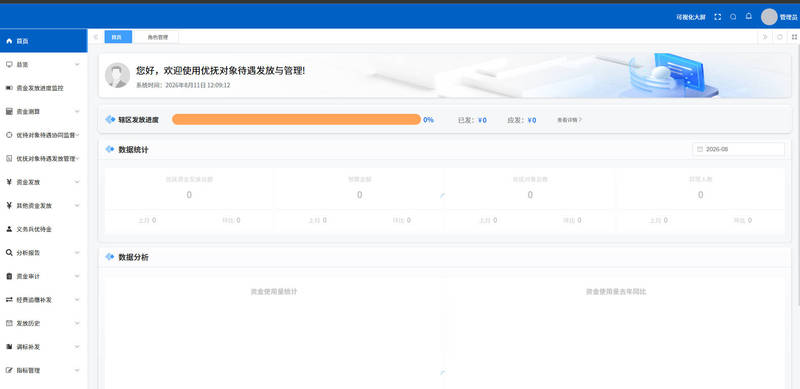Click the tab bar's right double-arrow icon
The height and width of the screenshot is (389, 800).
(x=765, y=37)
